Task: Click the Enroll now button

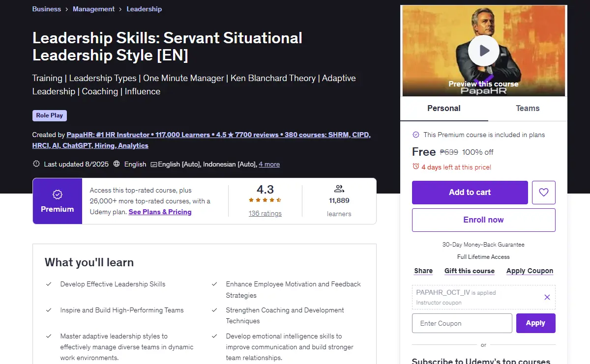Action: tap(484, 220)
